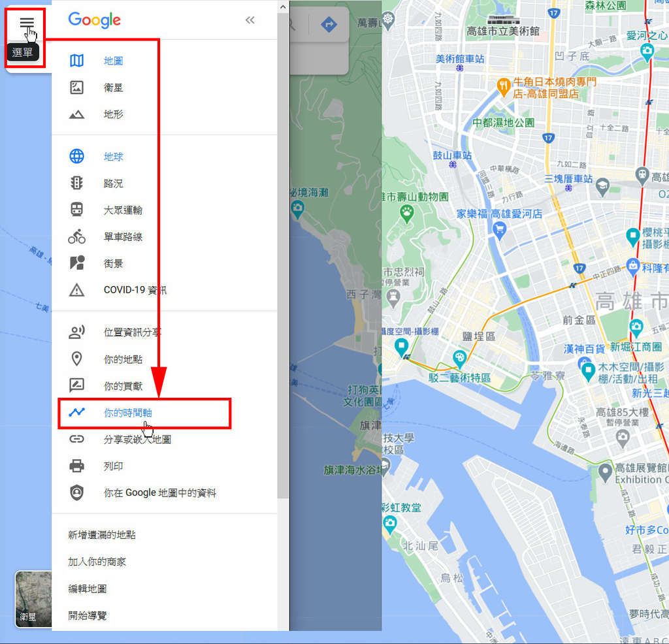
Task: Open 地球 (Earth) view
Action: [x=76, y=156]
